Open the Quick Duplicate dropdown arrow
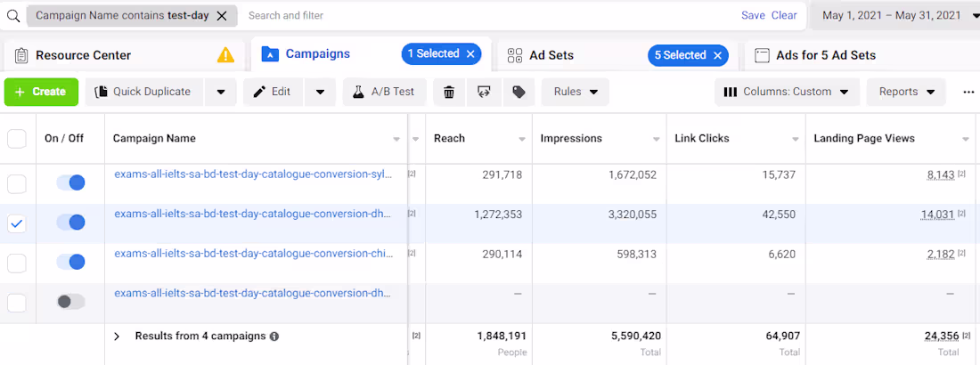980x365 pixels. [221, 92]
